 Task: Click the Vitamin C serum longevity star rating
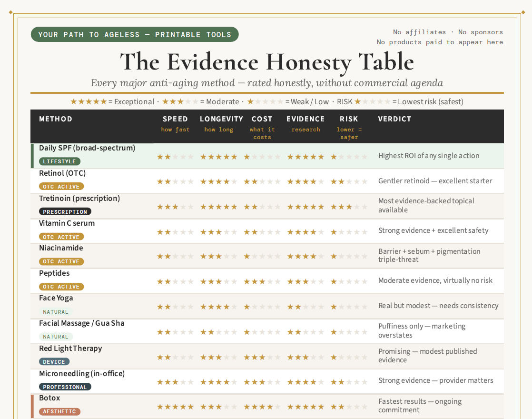[x=218, y=232]
